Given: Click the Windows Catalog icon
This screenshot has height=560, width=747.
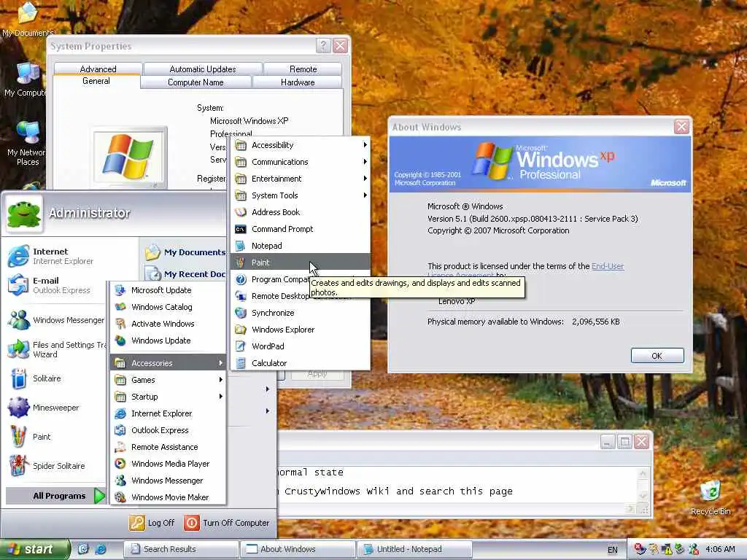Looking at the screenshot, I should tap(120, 307).
